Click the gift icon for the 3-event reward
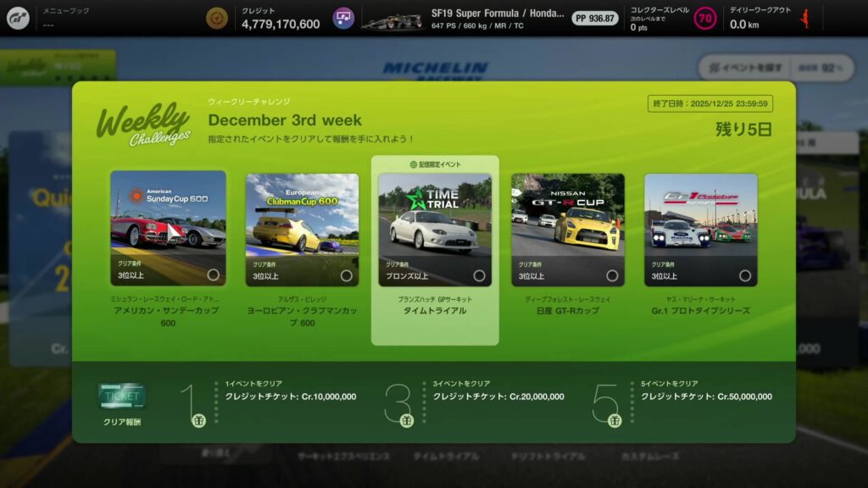The width and height of the screenshot is (868, 488). click(407, 420)
